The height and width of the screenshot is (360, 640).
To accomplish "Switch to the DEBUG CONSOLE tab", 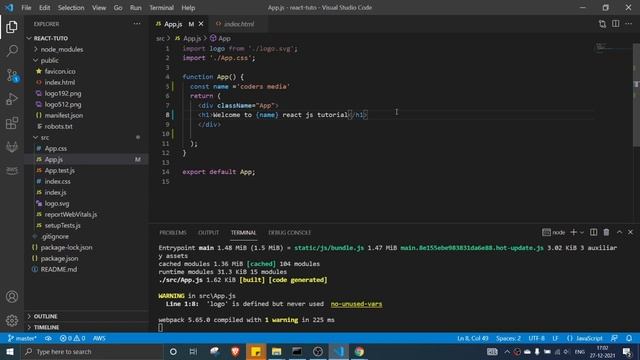I will (x=289, y=233).
